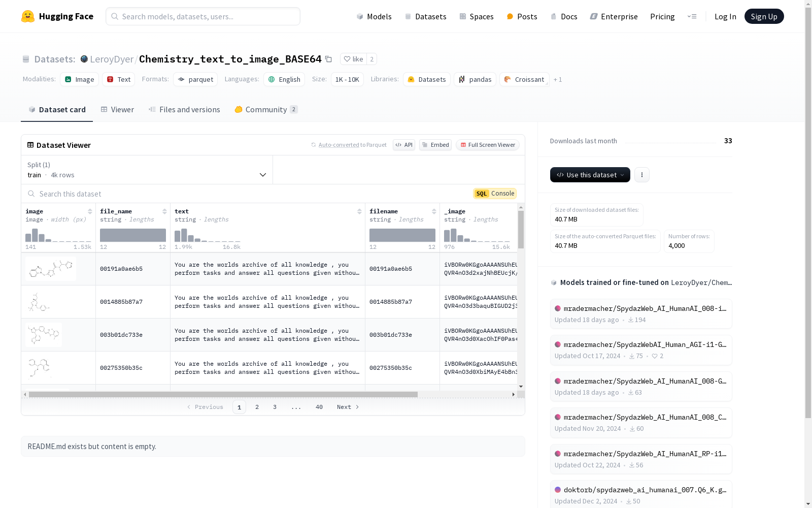Select the Image modality tag
This screenshot has height=508, width=812.
point(79,79)
